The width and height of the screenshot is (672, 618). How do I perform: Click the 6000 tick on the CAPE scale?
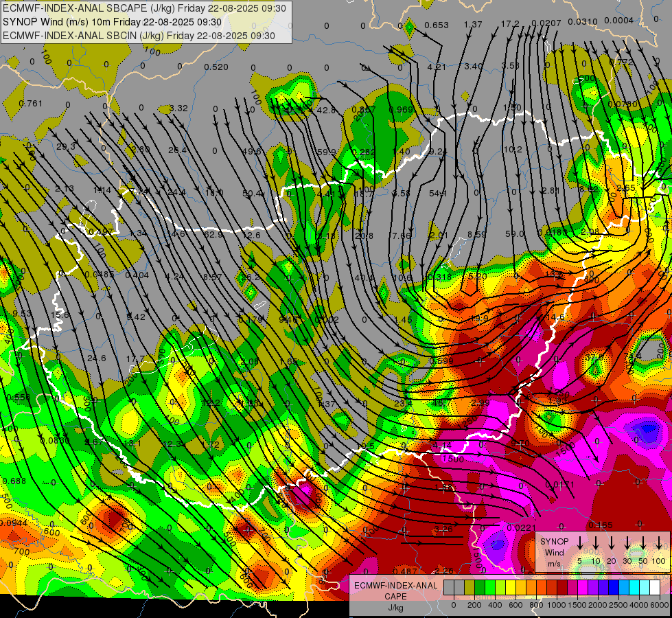coord(660,605)
